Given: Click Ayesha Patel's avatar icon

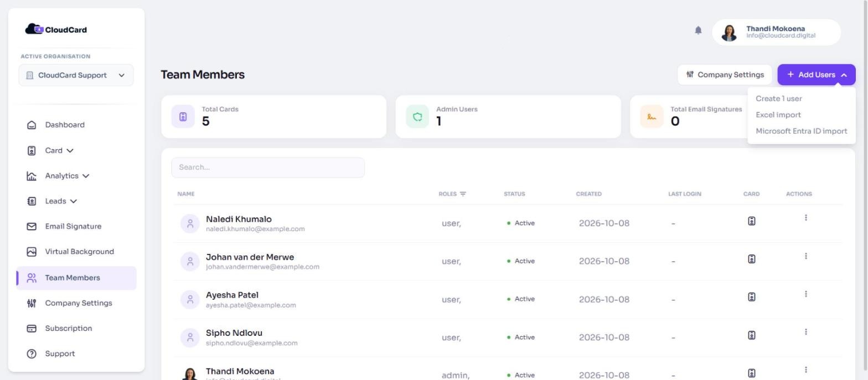Looking at the screenshot, I should [x=190, y=299].
